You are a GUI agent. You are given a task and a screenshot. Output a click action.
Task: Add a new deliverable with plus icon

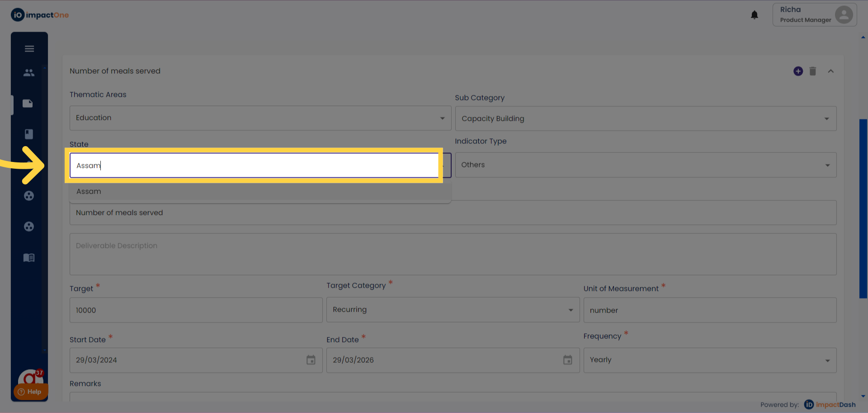(798, 71)
